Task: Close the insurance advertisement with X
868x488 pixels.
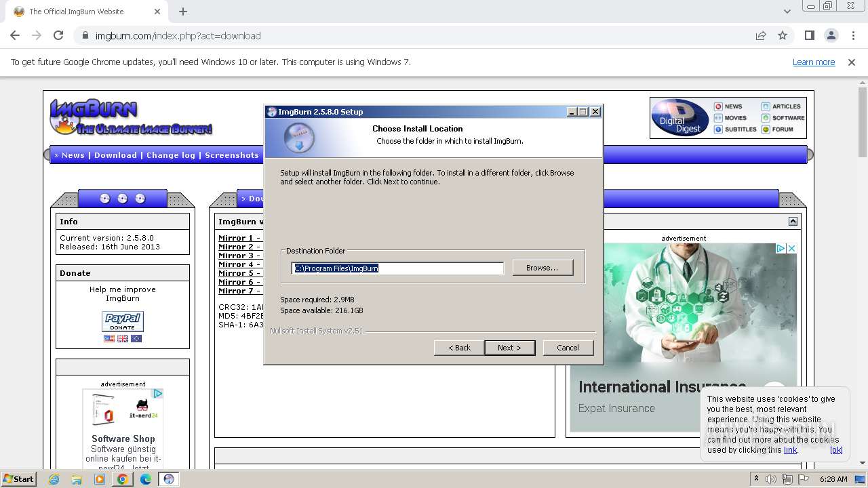Action: coord(791,249)
